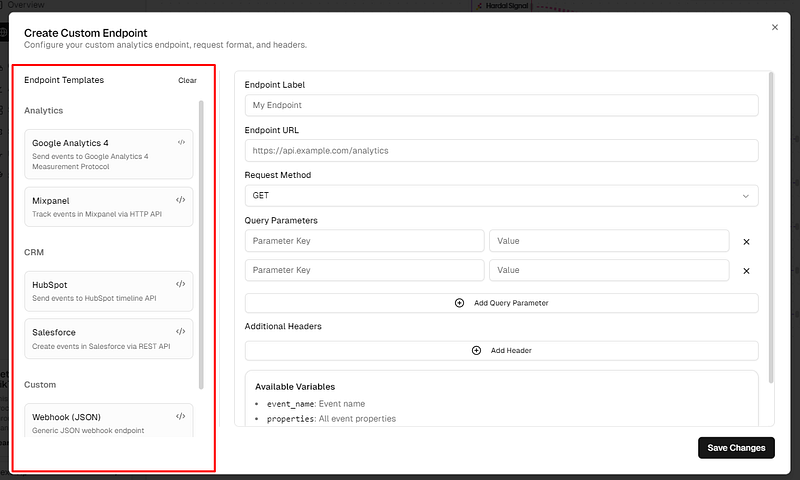Click the Available Variables heading
The height and width of the screenshot is (480, 800).
tap(295, 387)
